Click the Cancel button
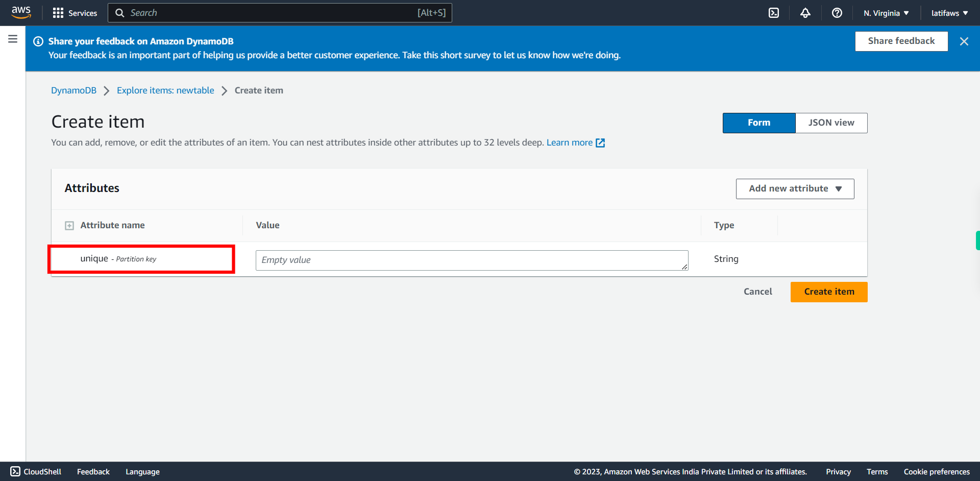Viewport: 980px width, 481px height. click(x=757, y=292)
